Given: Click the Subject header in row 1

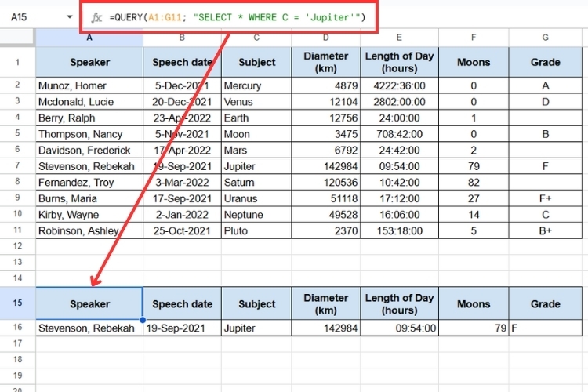Looking at the screenshot, I should (x=256, y=62).
